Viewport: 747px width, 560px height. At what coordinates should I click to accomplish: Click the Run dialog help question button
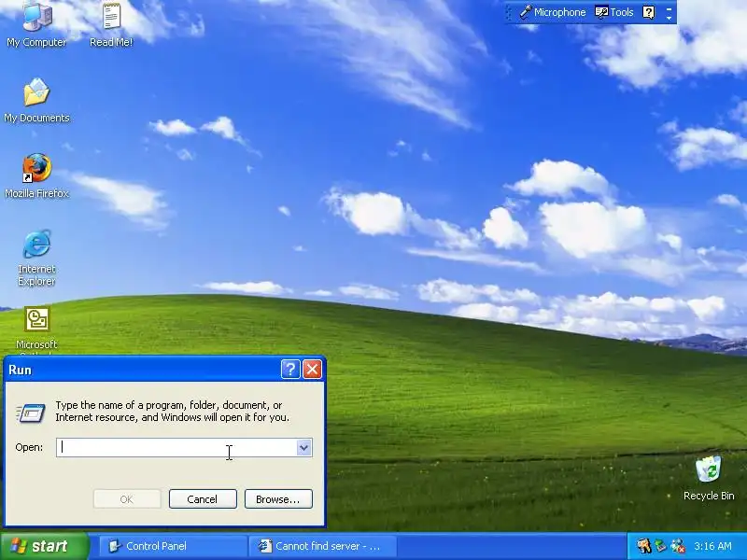click(290, 369)
